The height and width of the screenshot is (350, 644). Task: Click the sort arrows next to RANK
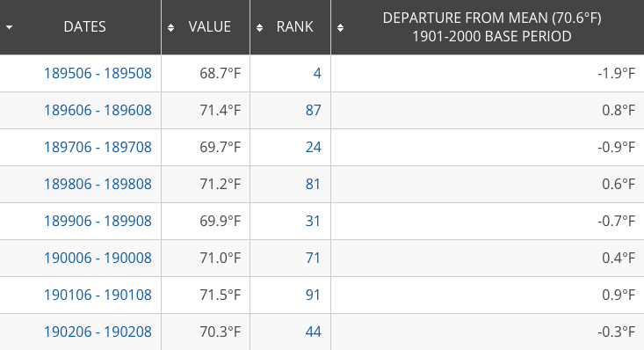click(259, 27)
